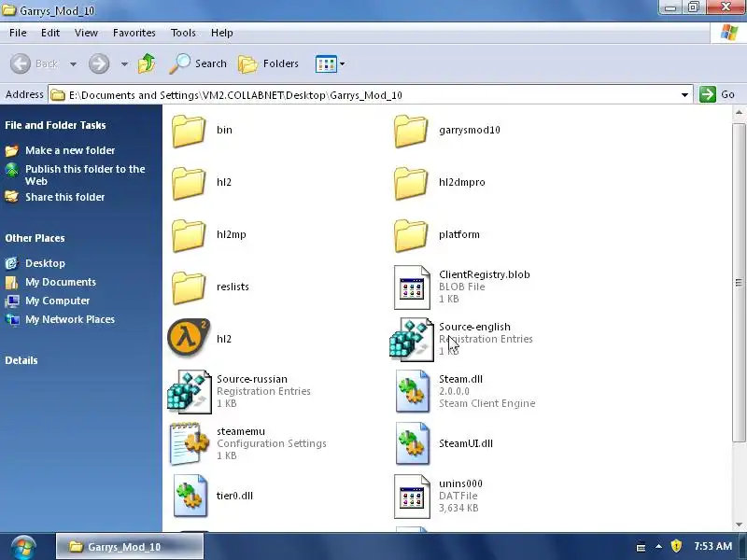Open the Help menu
The height and width of the screenshot is (560, 747).
[222, 33]
